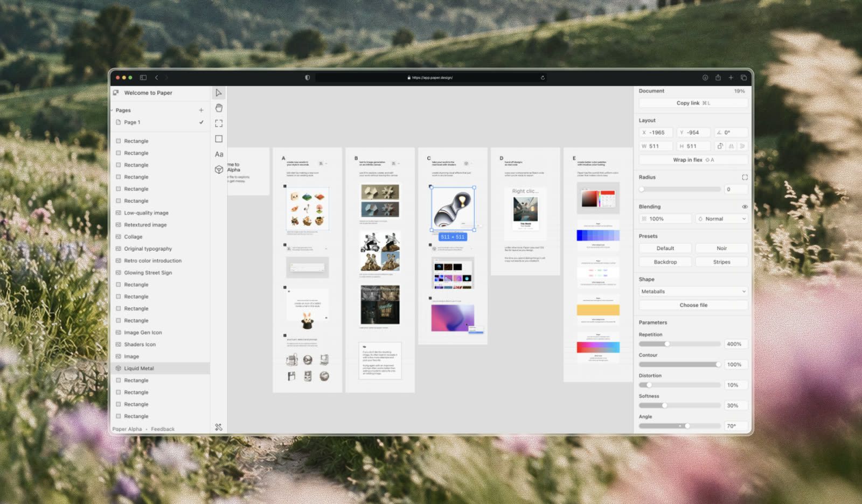862x504 pixels.
Task: Open the tools icon at toolbar bottom
Action: click(x=219, y=427)
